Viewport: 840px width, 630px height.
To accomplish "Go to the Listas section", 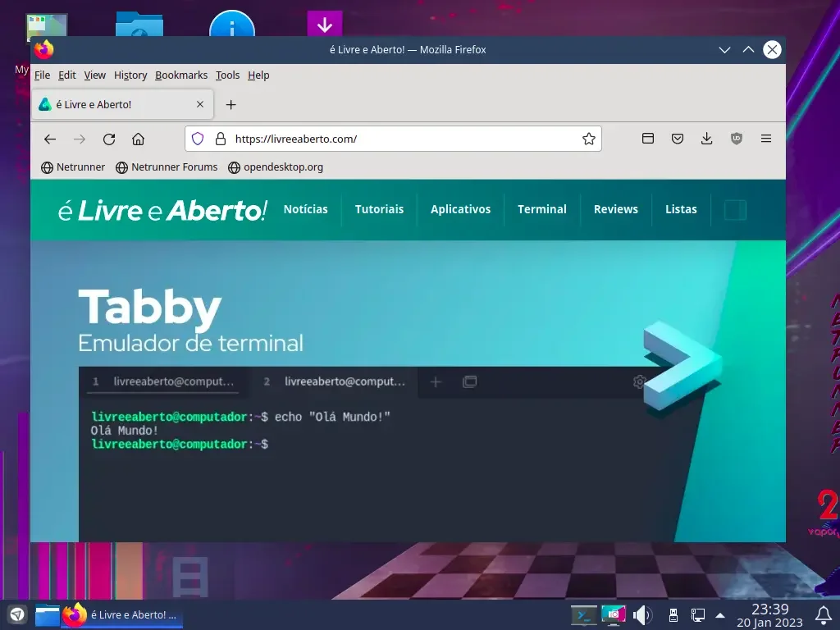I will (681, 209).
